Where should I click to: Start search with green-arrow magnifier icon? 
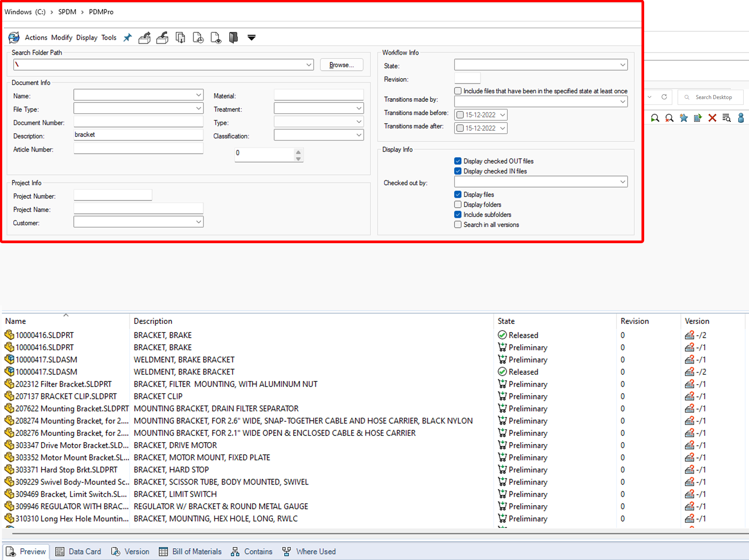pyautogui.click(x=655, y=118)
